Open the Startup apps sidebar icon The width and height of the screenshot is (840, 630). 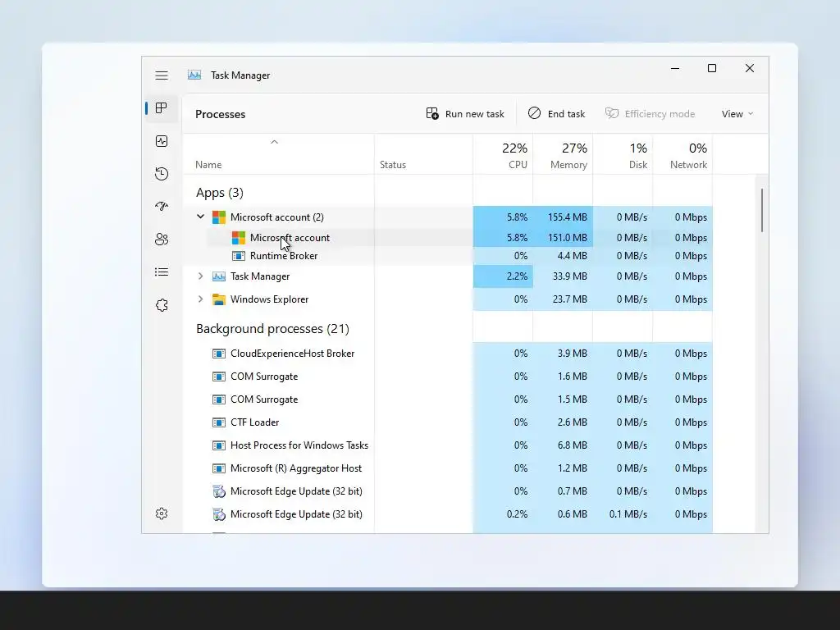click(x=162, y=206)
